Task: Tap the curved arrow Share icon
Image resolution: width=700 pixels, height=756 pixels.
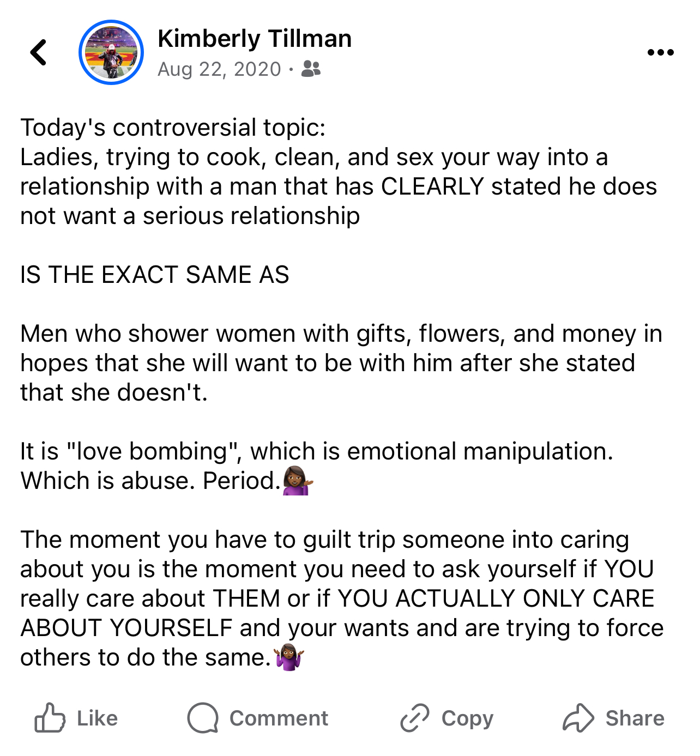Action: 578,717
